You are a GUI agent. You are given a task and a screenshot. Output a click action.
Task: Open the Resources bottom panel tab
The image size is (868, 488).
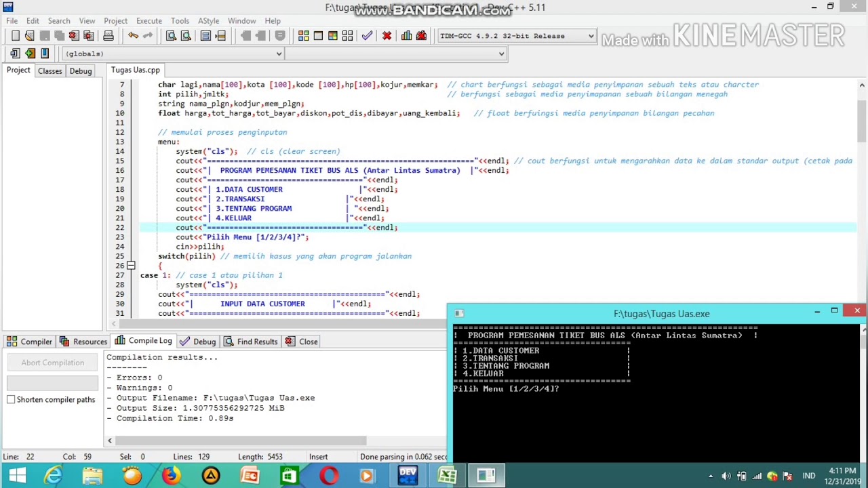[83, 342]
